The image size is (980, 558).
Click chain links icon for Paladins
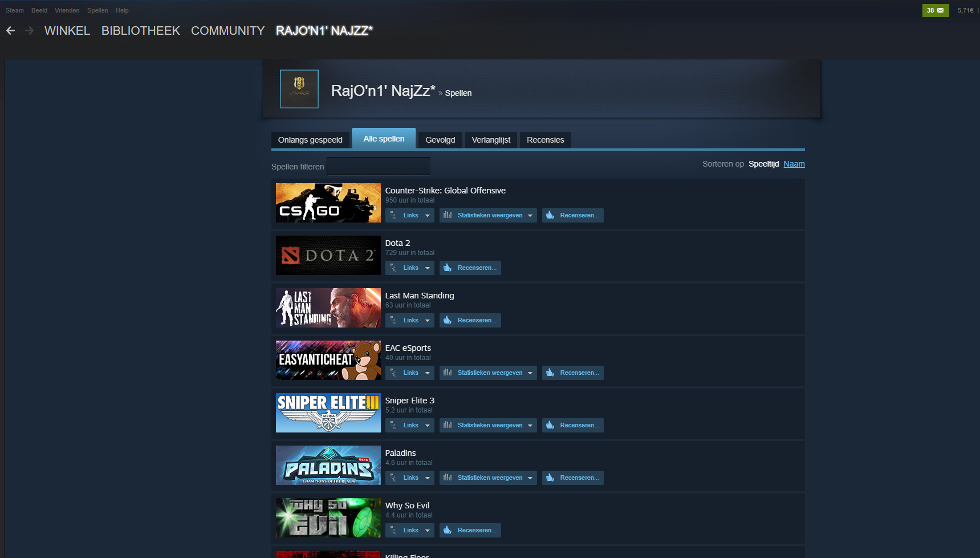(393, 478)
